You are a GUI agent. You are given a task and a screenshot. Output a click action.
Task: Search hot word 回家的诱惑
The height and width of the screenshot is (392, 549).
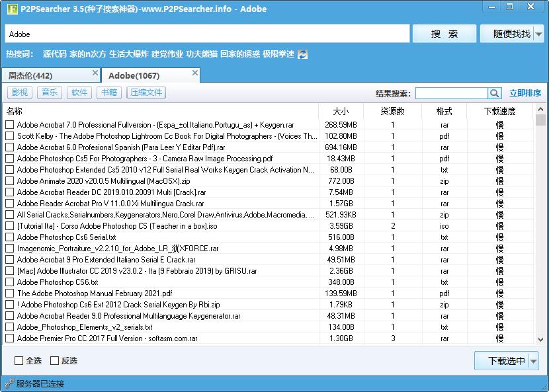point(240,54)
